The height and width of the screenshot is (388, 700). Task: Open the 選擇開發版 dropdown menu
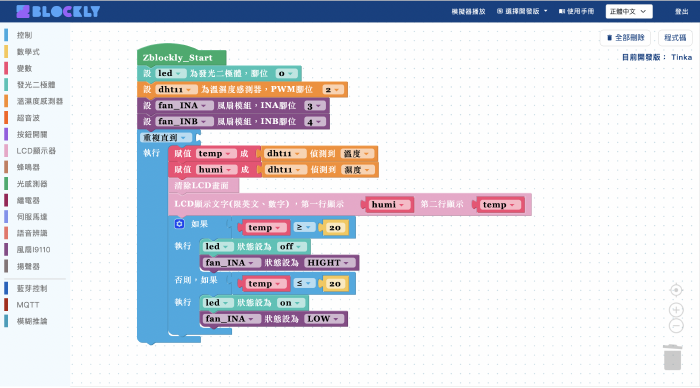pos(522,11)
